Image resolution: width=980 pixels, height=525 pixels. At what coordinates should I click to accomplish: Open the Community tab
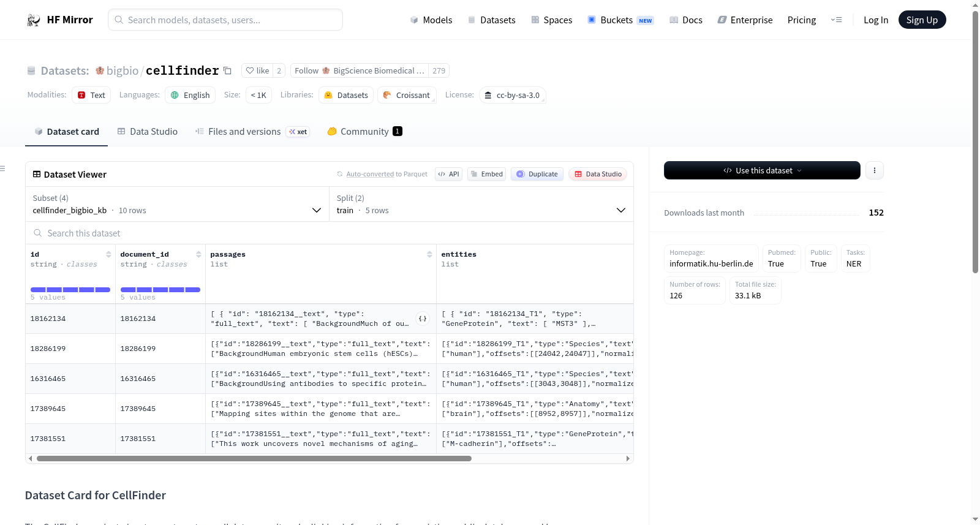pos(365,132)
